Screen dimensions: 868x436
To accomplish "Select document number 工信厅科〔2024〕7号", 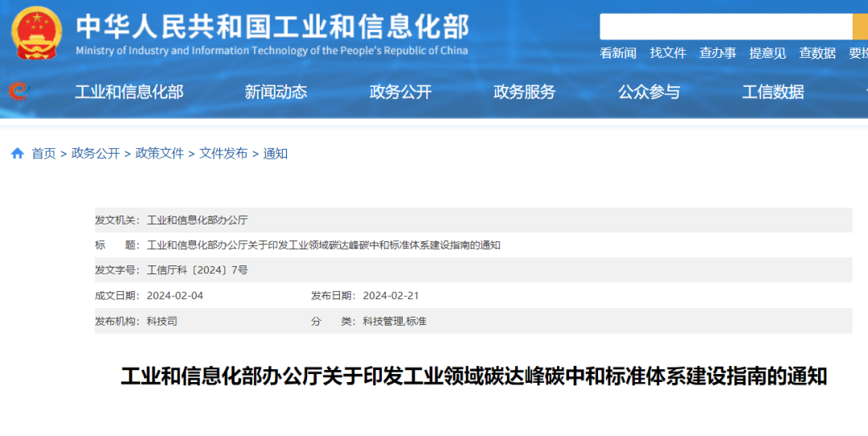I will click(197, 270).
